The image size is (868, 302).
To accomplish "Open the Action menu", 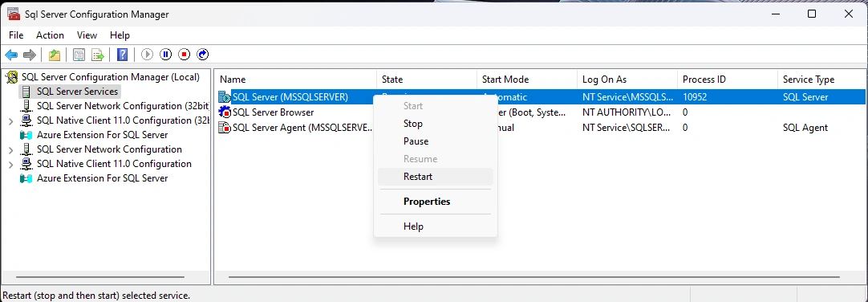I will 50,35.
